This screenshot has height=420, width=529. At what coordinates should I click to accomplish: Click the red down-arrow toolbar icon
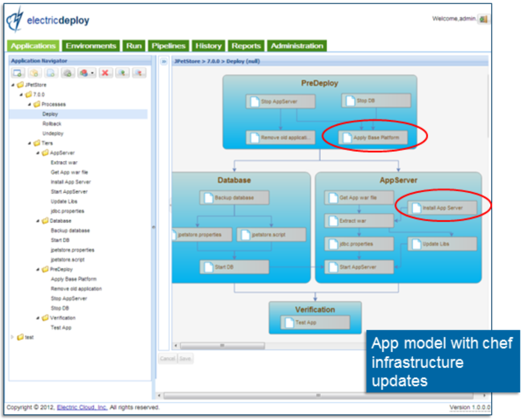[x=139, y=73]
